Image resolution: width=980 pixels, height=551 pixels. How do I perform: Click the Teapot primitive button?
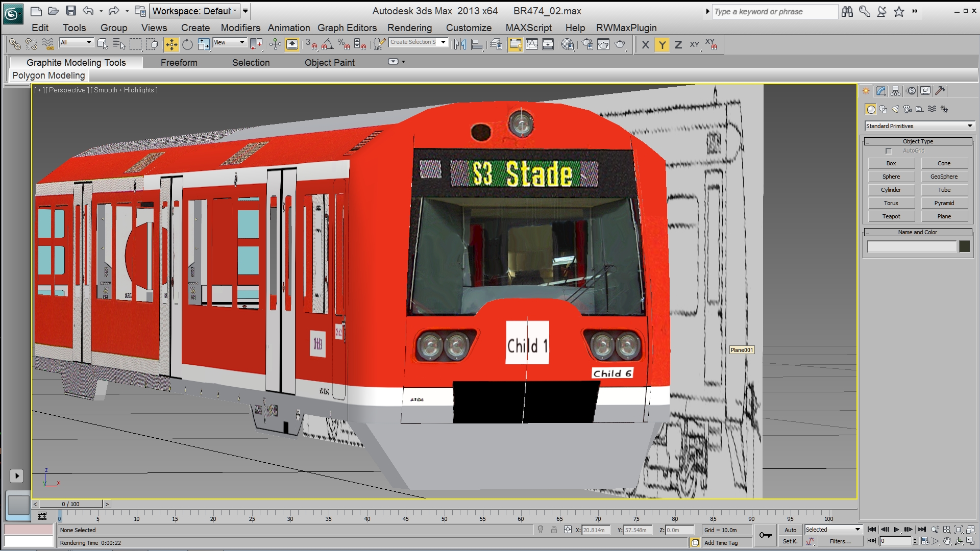coord(891,216)
